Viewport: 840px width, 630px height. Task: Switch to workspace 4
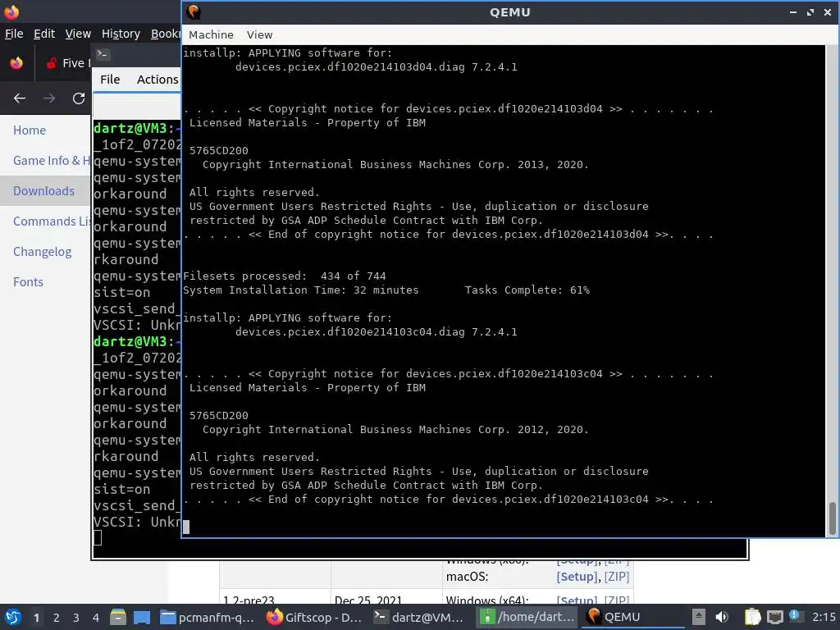coord(96,618)
